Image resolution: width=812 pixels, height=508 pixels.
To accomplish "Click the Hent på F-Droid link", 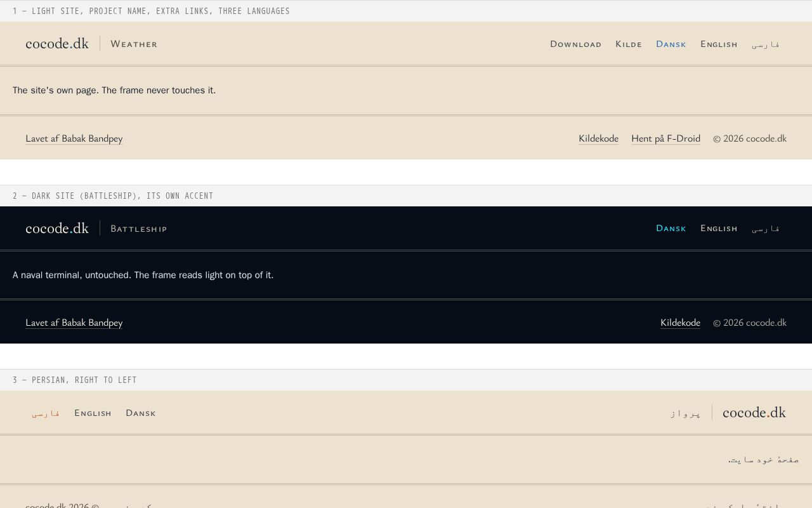I will [x=665, y=138].
